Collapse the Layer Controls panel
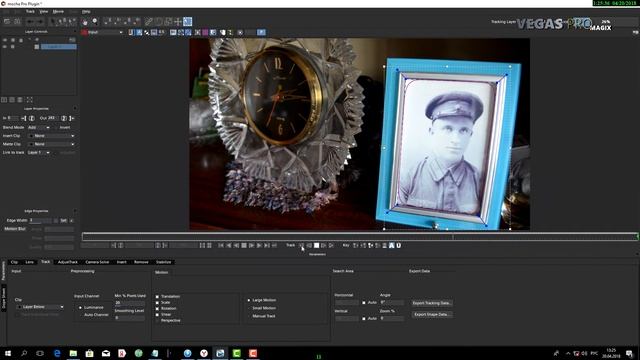The image size is (640, 360). pos(75,31)
